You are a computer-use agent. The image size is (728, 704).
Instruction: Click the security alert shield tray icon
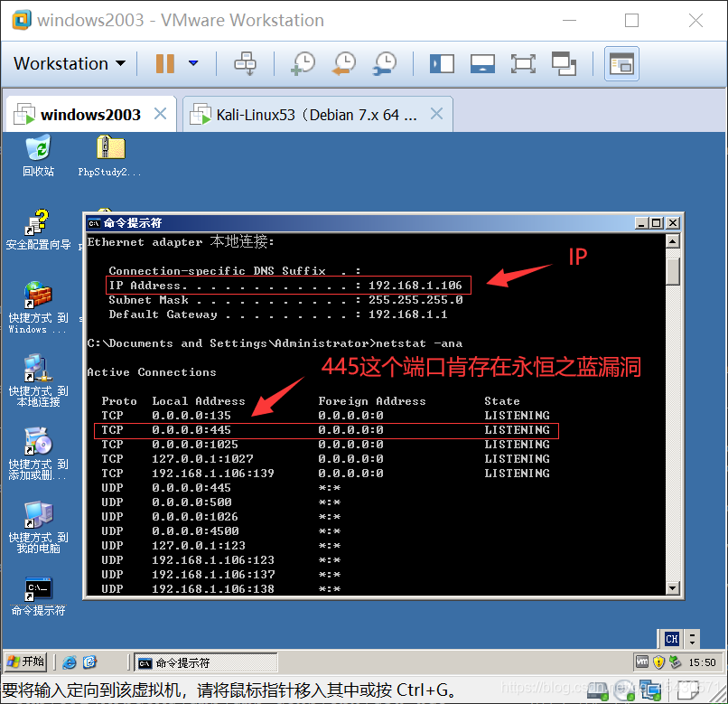coord(658,662)
